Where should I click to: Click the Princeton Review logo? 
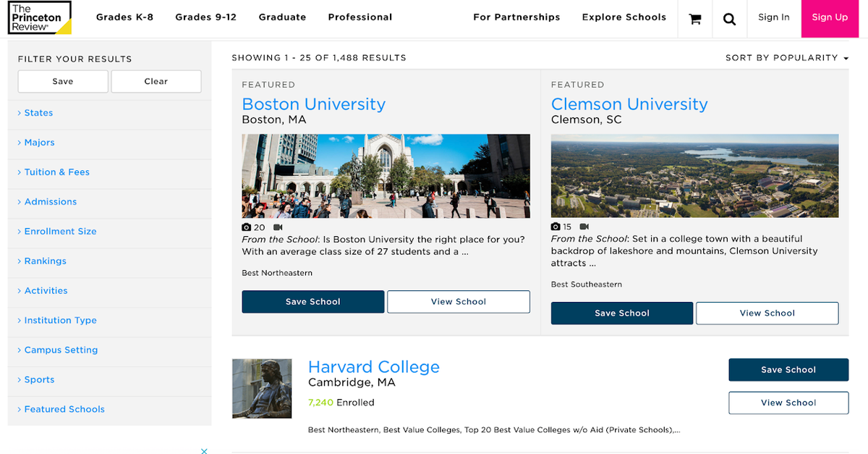coord(39,18)
